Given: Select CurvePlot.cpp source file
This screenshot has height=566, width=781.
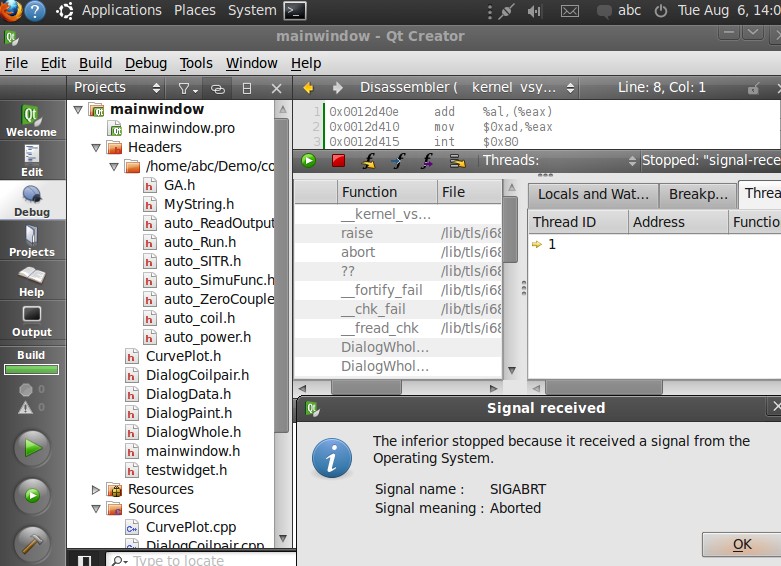Looking at the screenshot, I should click(191, 527).
